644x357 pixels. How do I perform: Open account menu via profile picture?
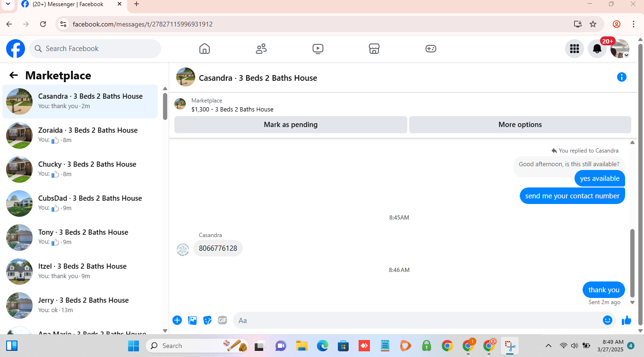tap(620, 49)
